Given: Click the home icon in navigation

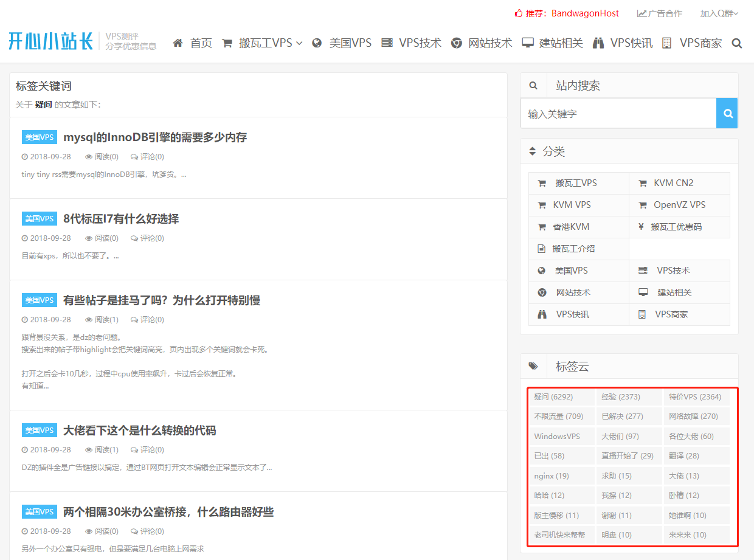Looking at the screenshot, I should pyautogui.click(x=178, y=43).
